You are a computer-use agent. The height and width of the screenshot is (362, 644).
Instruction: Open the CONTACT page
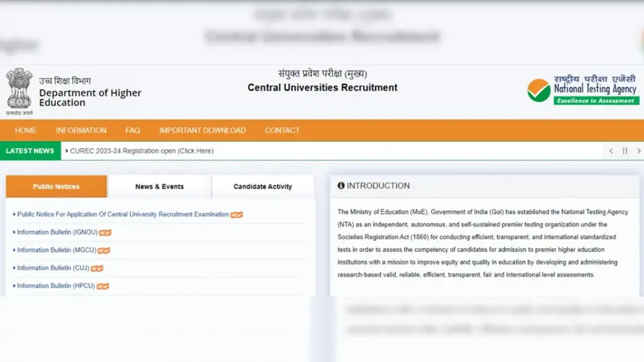tap(282, 130)
